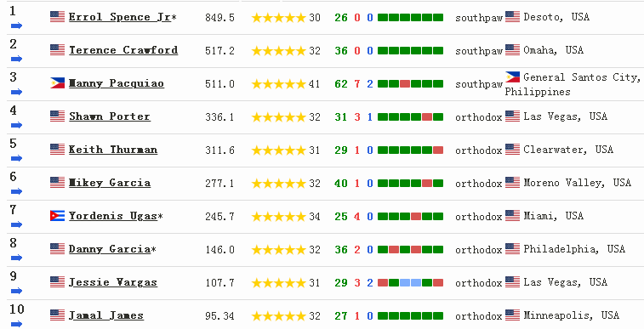Image resolution: width=644 pixels, height=329 pixels.
Task: Go to Keith Thurman's profile
Action: tap(113, 150)
